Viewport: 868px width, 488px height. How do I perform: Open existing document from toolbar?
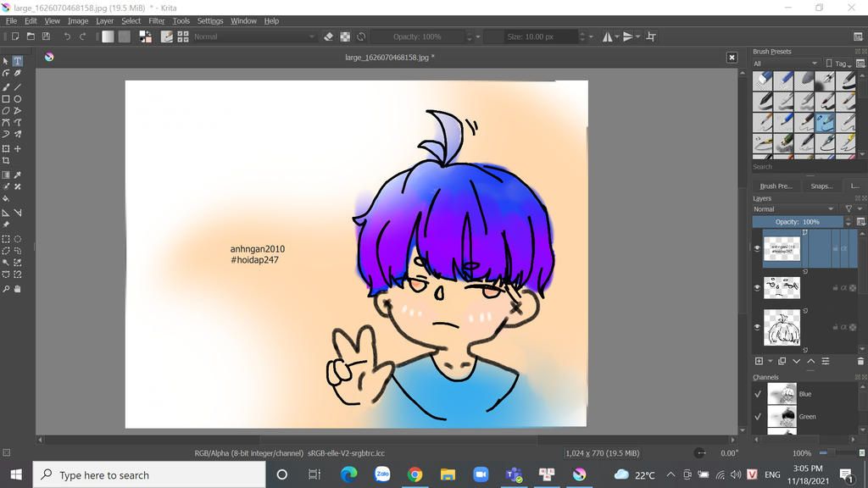(31, 36)
